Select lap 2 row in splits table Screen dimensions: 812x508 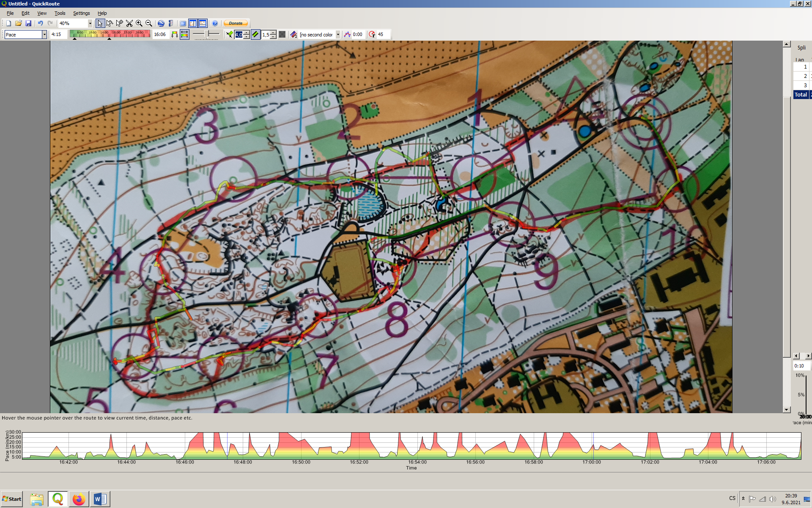[802, 76]
